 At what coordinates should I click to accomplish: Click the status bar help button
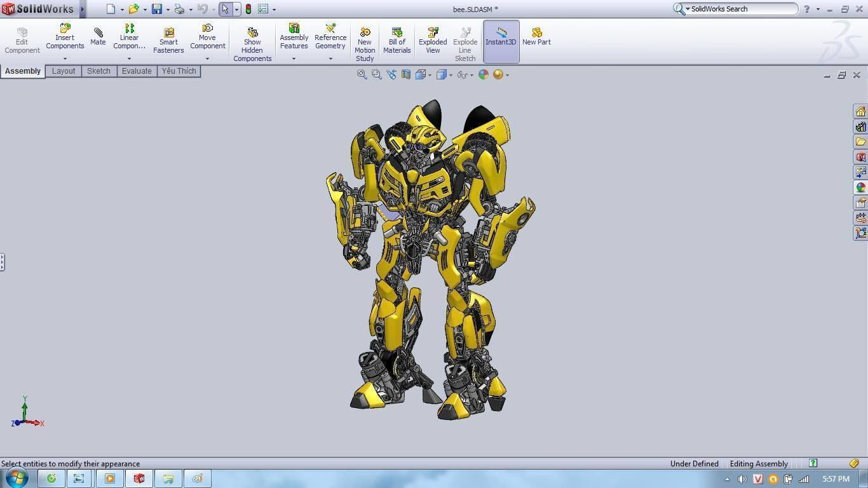tap(813, 463)
